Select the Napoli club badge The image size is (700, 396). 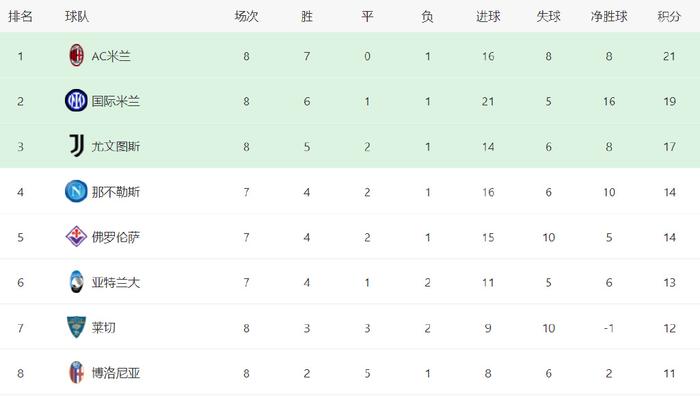click(76, 192)
